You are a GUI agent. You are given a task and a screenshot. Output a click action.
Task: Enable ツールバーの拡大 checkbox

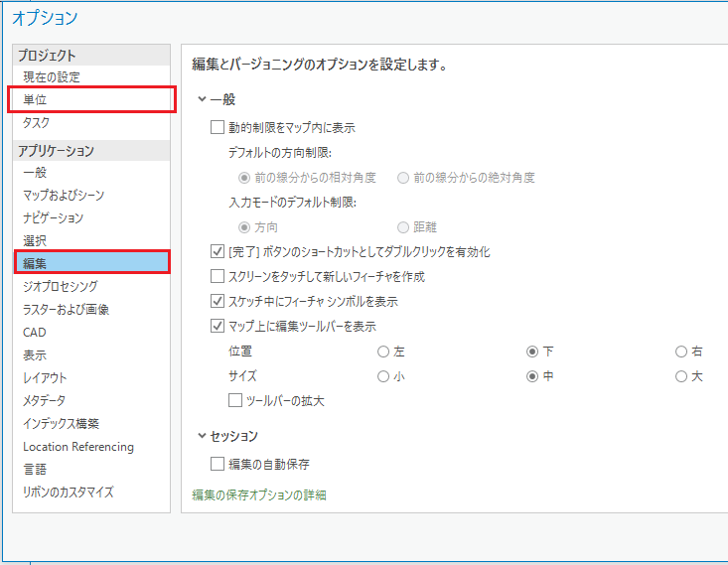(x=235, y=400)
